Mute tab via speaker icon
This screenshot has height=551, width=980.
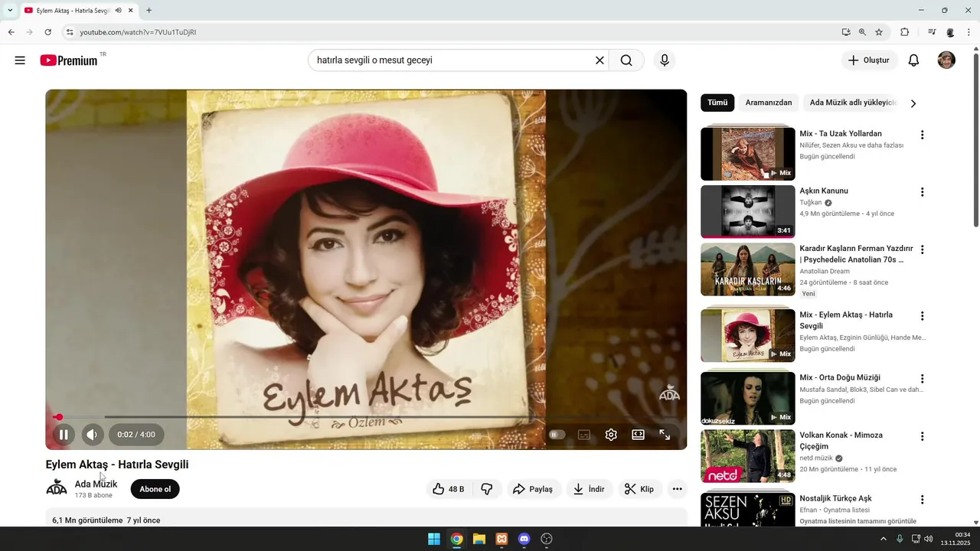(x=118, y=11)
